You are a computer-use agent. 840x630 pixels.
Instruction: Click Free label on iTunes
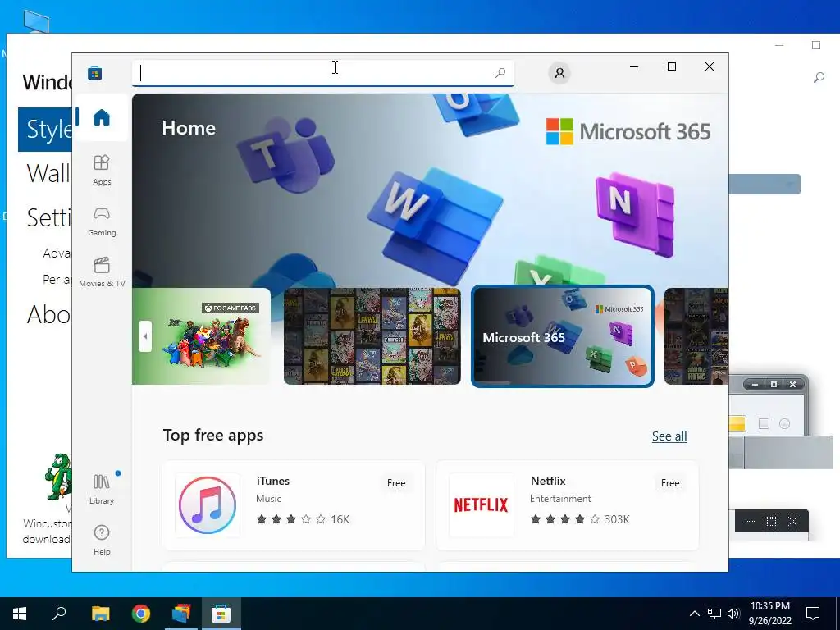click(x=396, y=483)
